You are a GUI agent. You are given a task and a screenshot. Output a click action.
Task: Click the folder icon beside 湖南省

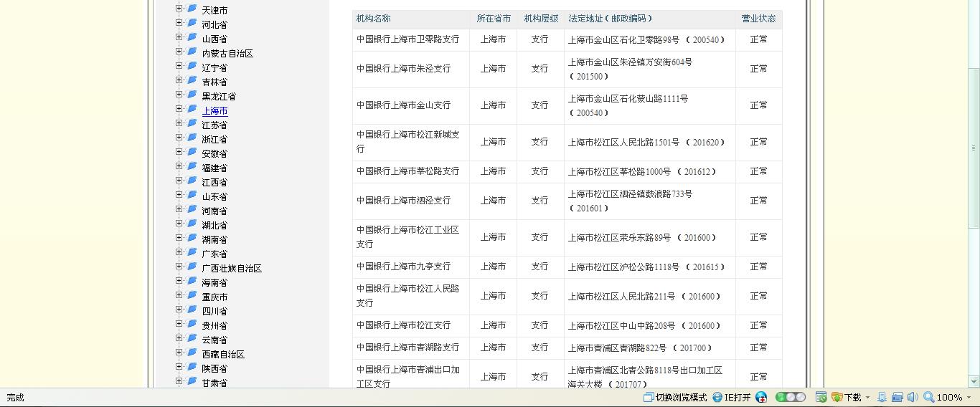pyautogui.click(x=192, y=238)
